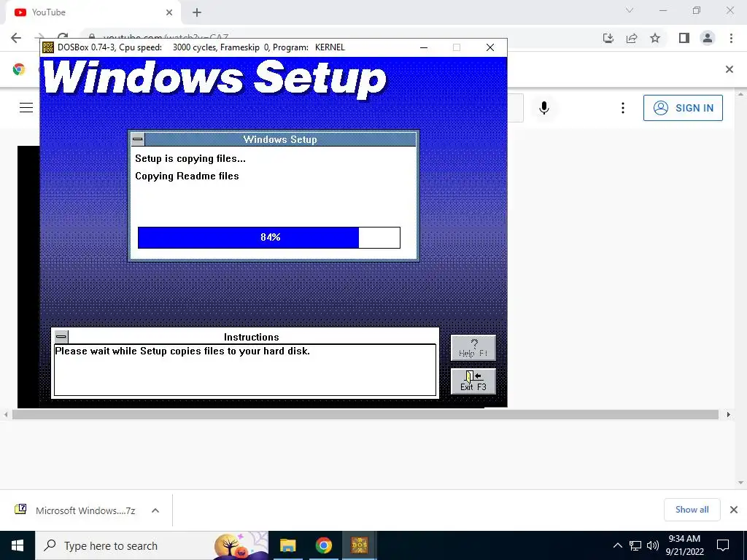747x560 pixels.
Task: Go back in Chrome
Action: [16, 38]
